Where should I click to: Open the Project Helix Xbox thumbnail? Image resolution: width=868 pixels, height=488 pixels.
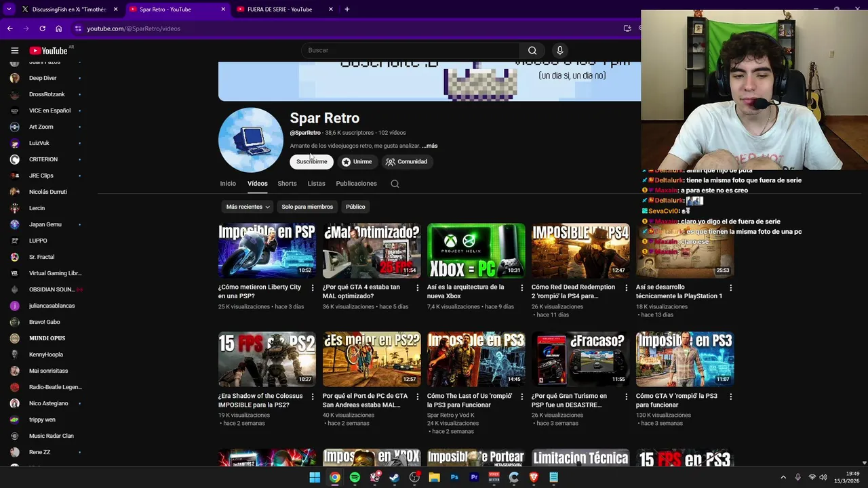pos(476,251)
